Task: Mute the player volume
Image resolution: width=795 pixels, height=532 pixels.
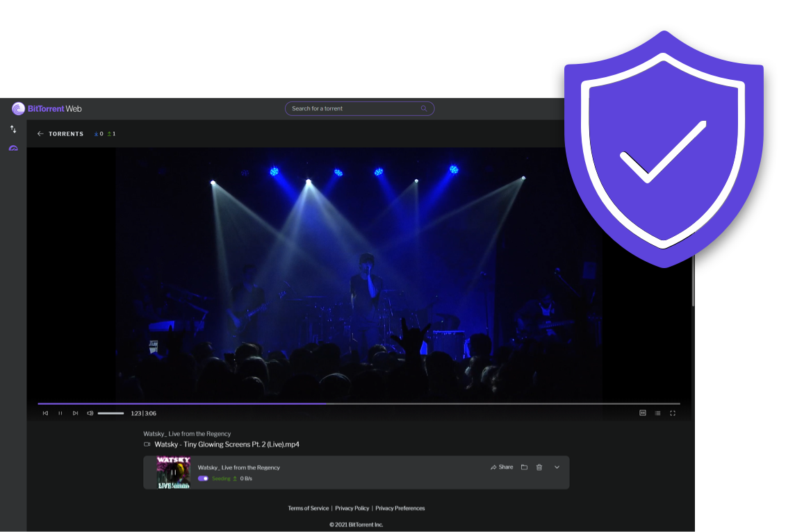Action: point(90,413)
